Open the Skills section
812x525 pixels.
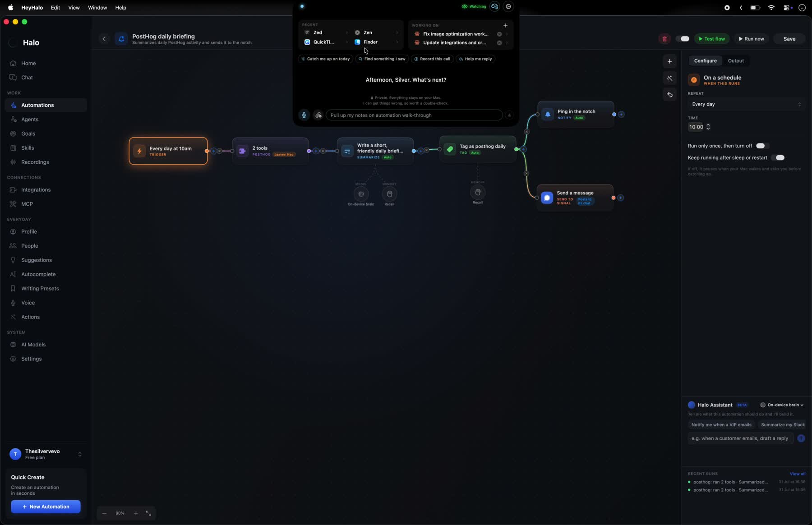point(28,148)
